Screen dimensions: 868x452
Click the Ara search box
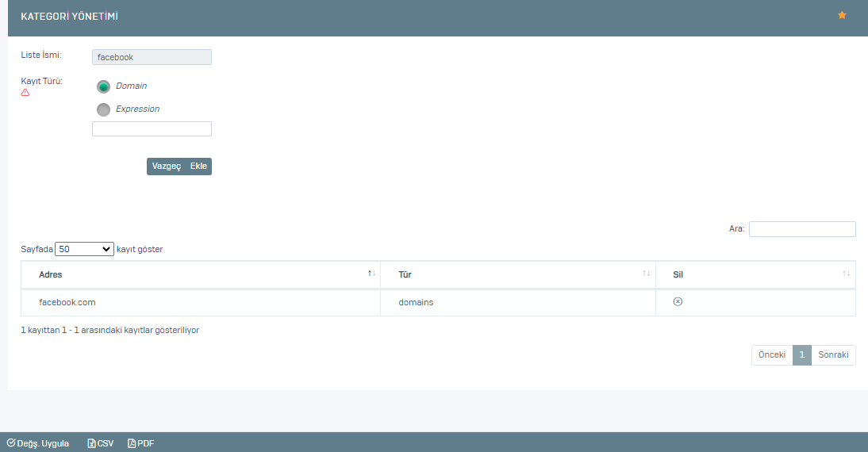pyautogui.click(x=802, y=229)
